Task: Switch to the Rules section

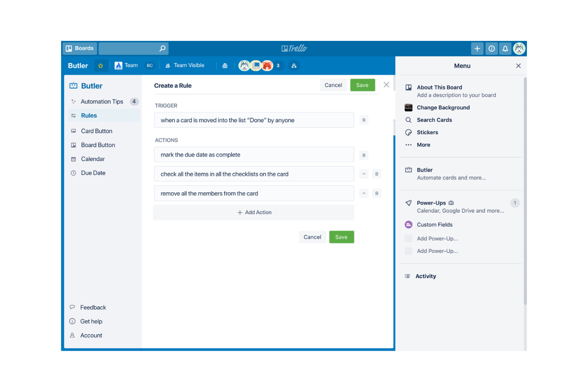Action: pos(89,115)
